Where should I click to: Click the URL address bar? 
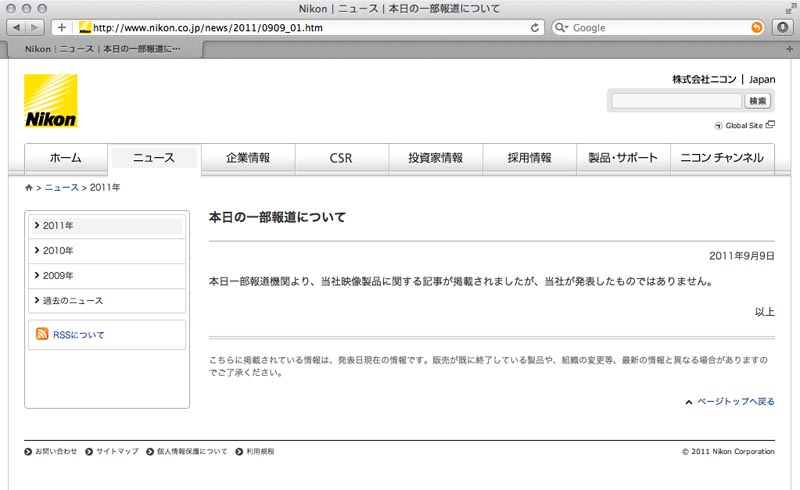[297, 28]
